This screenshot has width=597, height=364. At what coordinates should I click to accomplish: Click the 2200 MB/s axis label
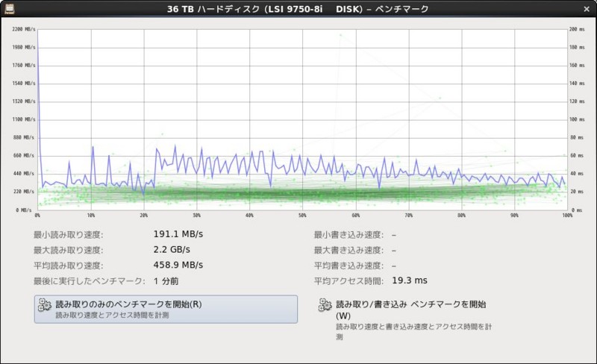pos(24,29)
